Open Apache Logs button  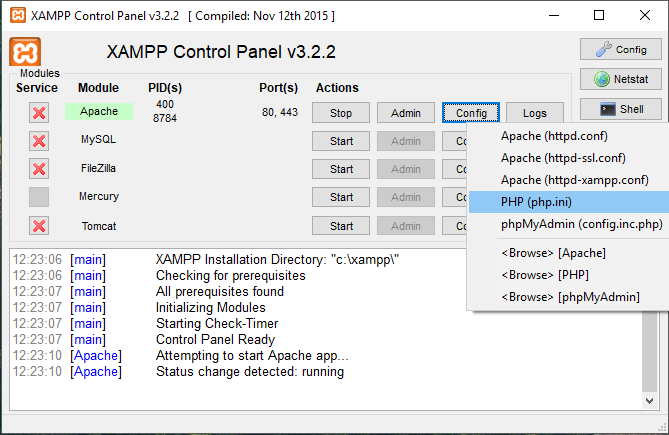(x=535, y=113)
